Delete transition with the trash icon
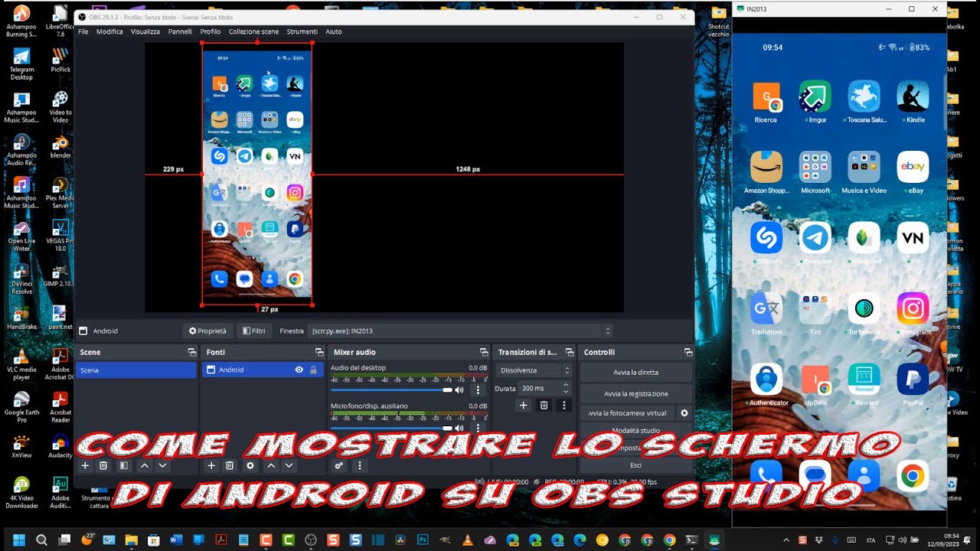This screenshot has height=551, width=980. pyautogui.click(x=544, y=405)
